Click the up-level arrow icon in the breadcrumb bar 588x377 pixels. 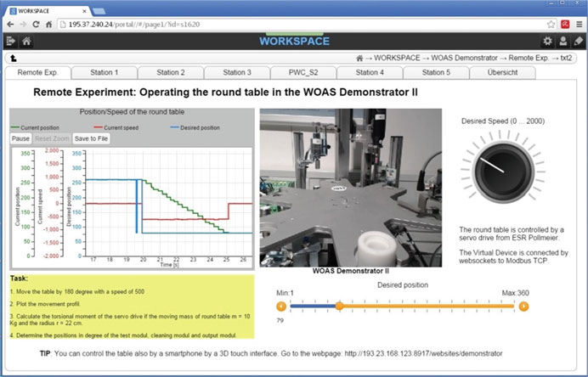pyautogui.click(x=13, y=59)
